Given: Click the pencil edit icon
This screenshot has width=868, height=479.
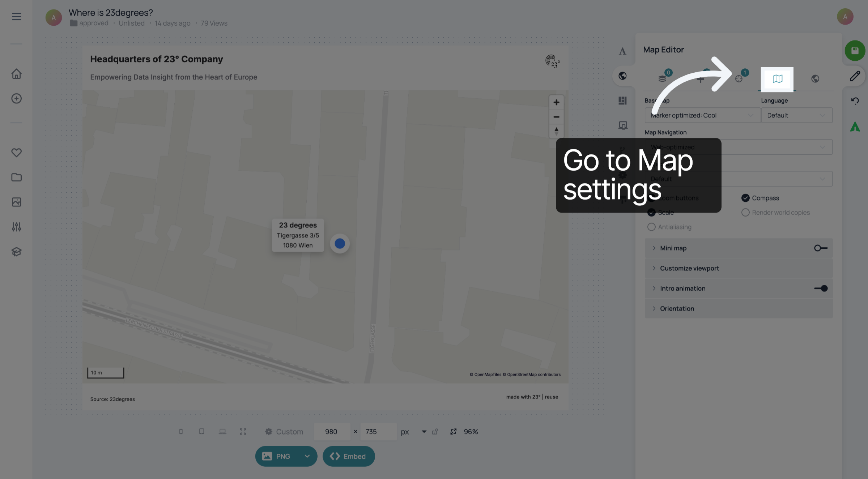Looking at the screenshot, I should pyautogui.click(x=855, y=76).
